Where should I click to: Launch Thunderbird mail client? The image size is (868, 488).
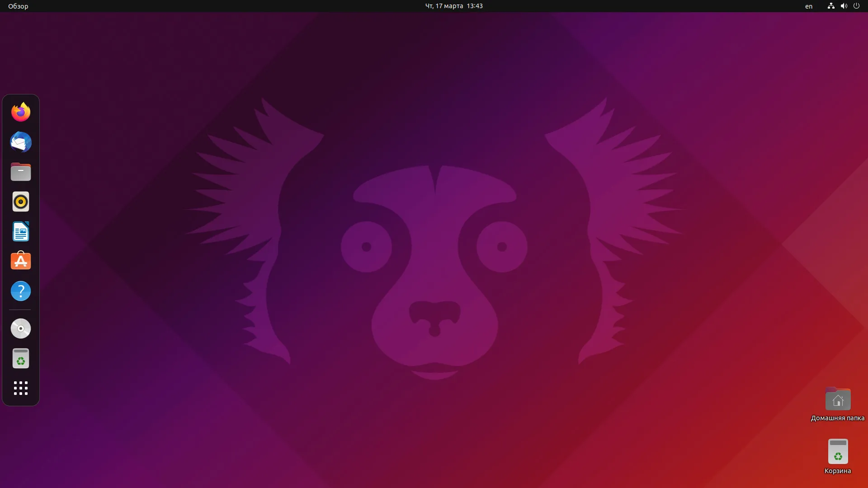(21, 142)
